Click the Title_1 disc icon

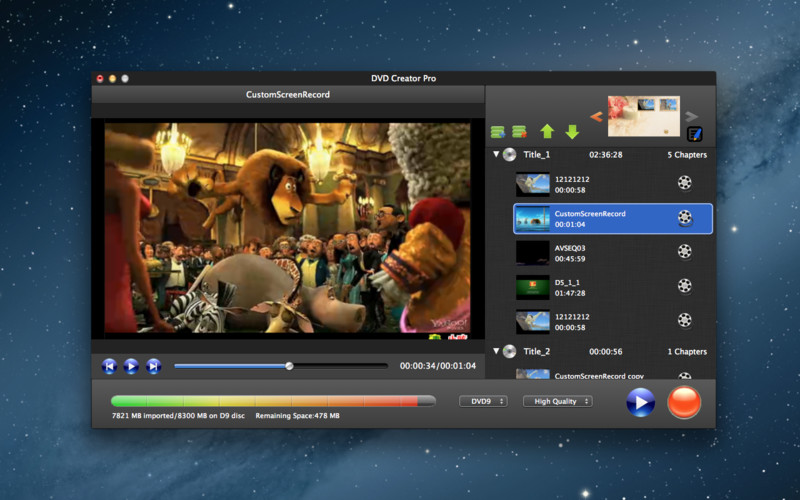(x=509, y=155)
